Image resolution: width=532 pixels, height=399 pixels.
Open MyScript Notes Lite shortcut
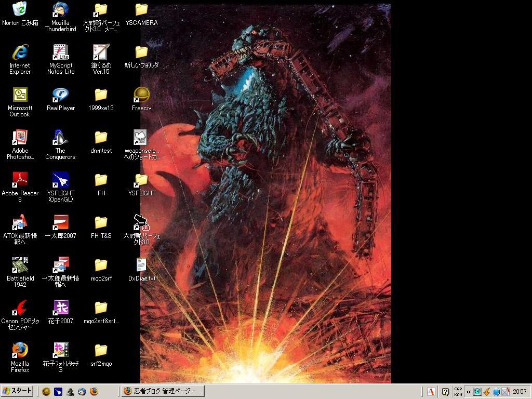click(x=60, y=60)
